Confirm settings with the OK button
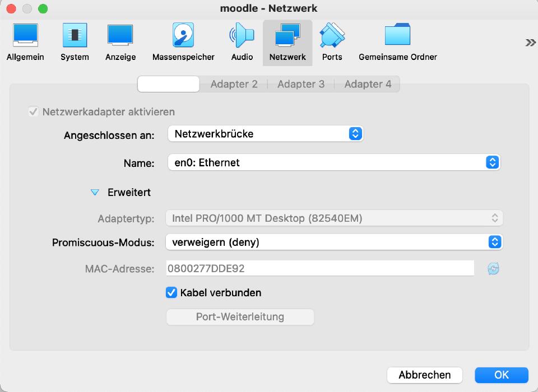 [x=501, y=375]
